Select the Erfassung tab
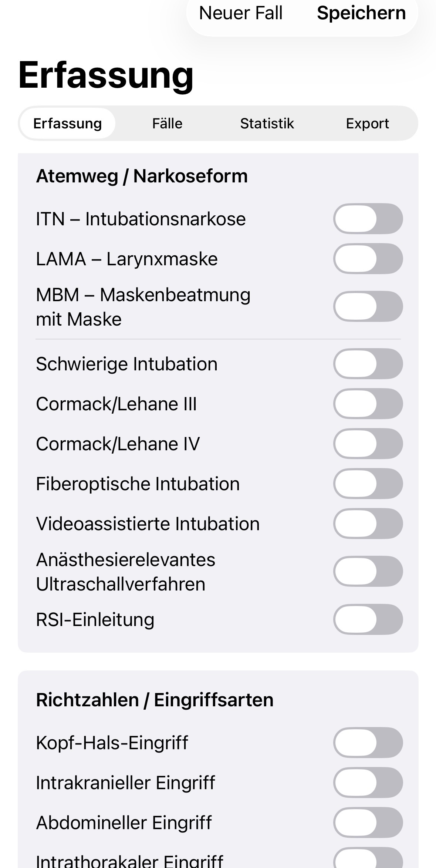436x868 pixels. pyautogui.click(x=67, y=124)
